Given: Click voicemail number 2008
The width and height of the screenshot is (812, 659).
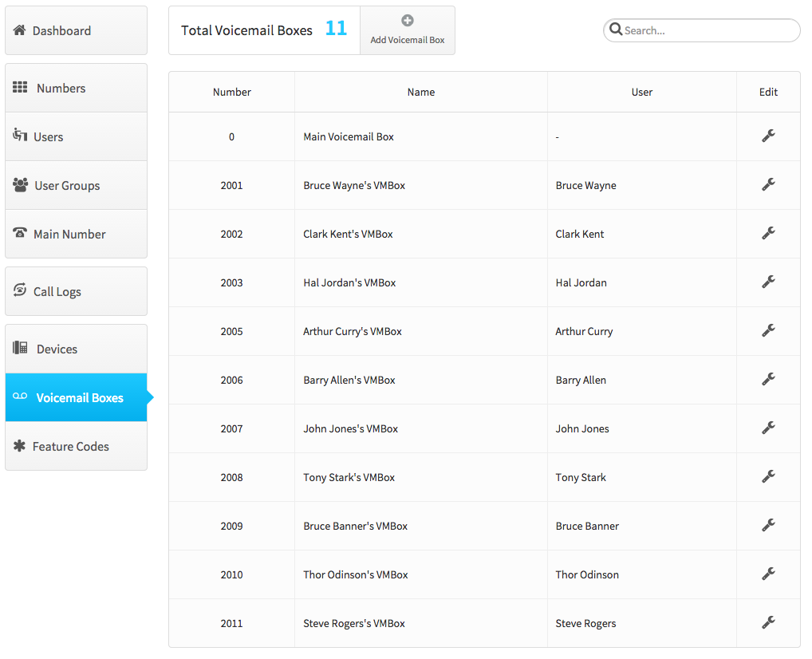Looking at the screenshot, I should (x=231, y=478).
